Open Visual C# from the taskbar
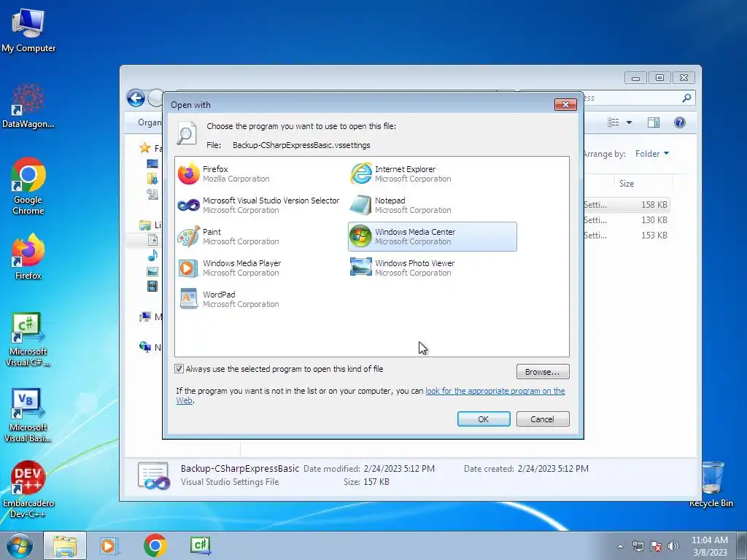Screen dimensions: 747x560 [201, 545]
